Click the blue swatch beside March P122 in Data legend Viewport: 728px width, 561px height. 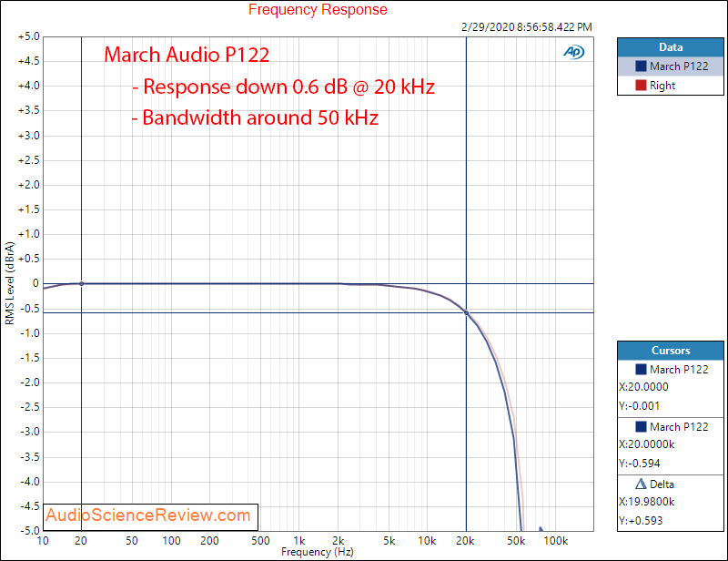[x=641, y=66]
